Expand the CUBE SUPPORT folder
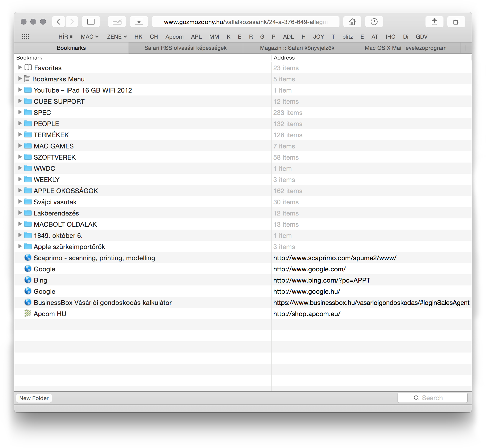Viewport: 486px width, 448px height. (20, 101)
